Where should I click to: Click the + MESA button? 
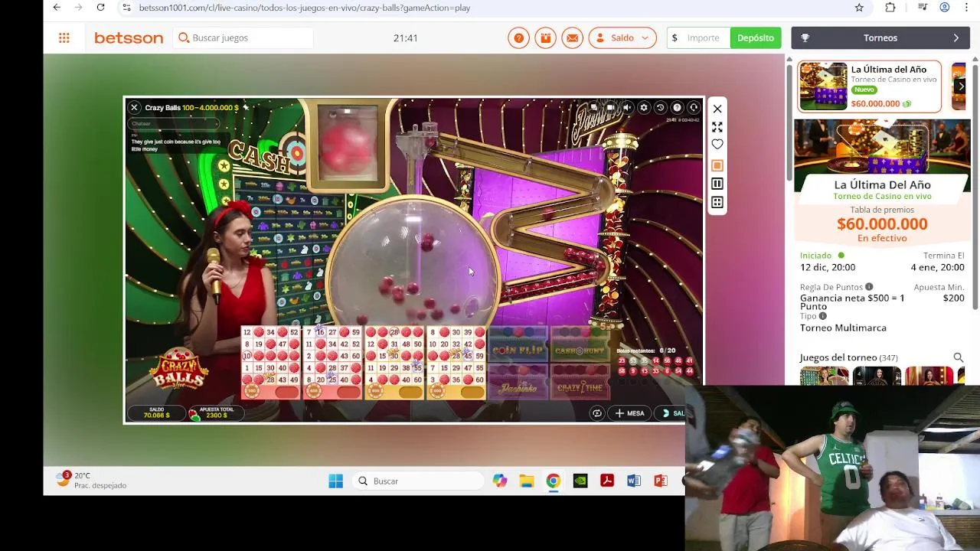[x=629, y=413]
